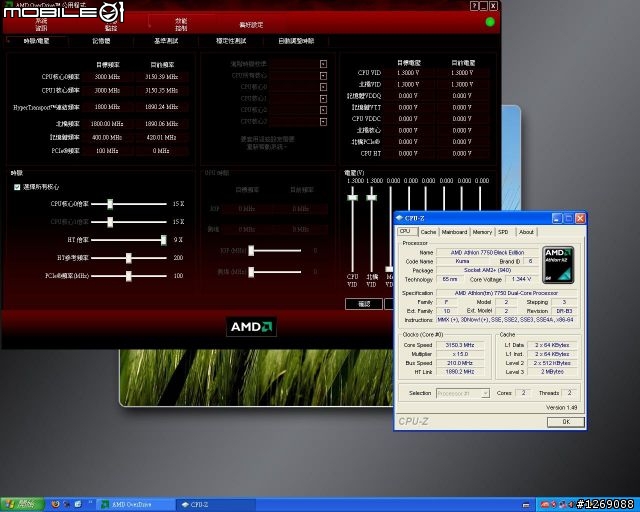Open 效能控制 in the top navigation

click(x=181, y=24)
